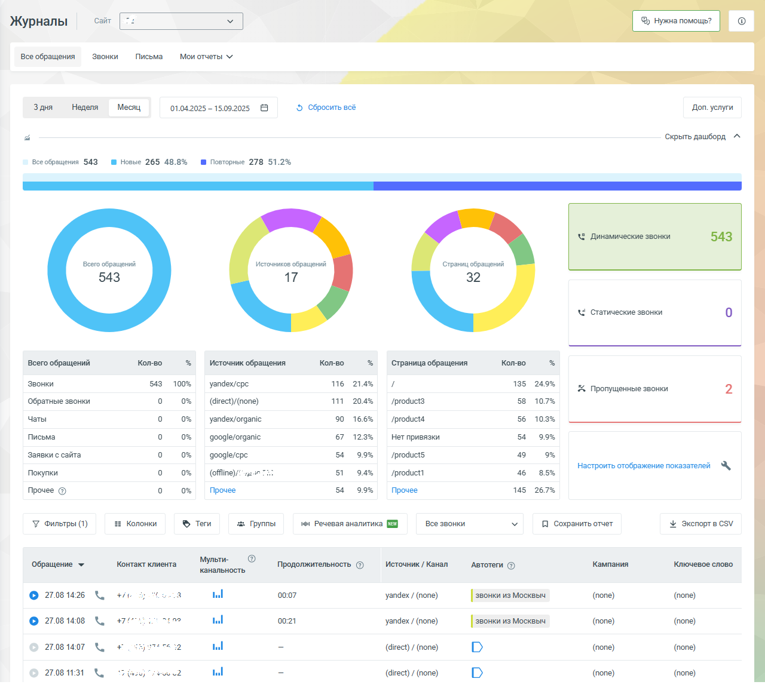The image size is (765, 700).
Task: Open the Сайт dropdown
Action: (x=181, y=21)
